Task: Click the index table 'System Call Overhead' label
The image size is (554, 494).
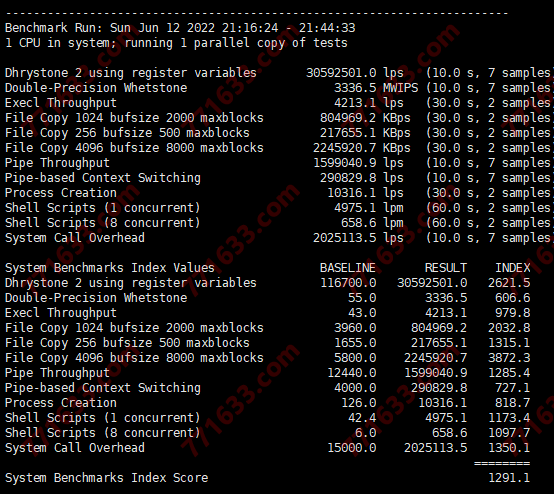Action: [75, 448]
